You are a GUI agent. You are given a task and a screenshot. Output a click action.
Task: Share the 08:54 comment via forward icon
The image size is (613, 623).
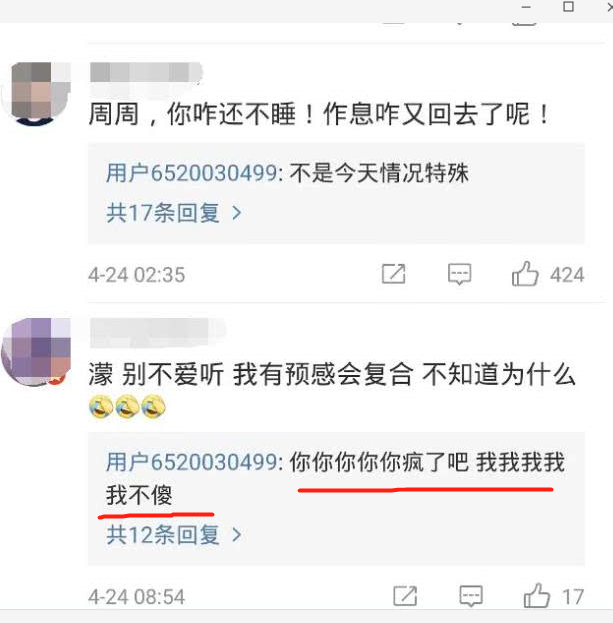(x=405, y=596)
